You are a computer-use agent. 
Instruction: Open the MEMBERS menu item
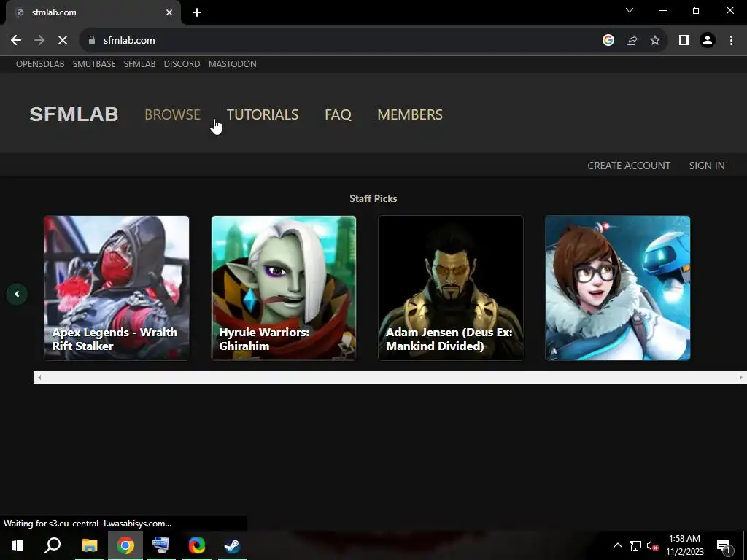pyautogui.click(x=410, y=114)
